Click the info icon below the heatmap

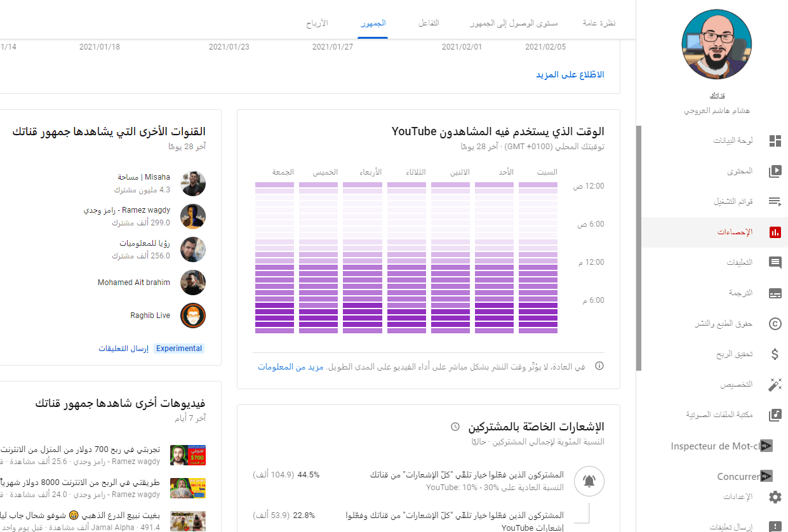pos(599,366)
